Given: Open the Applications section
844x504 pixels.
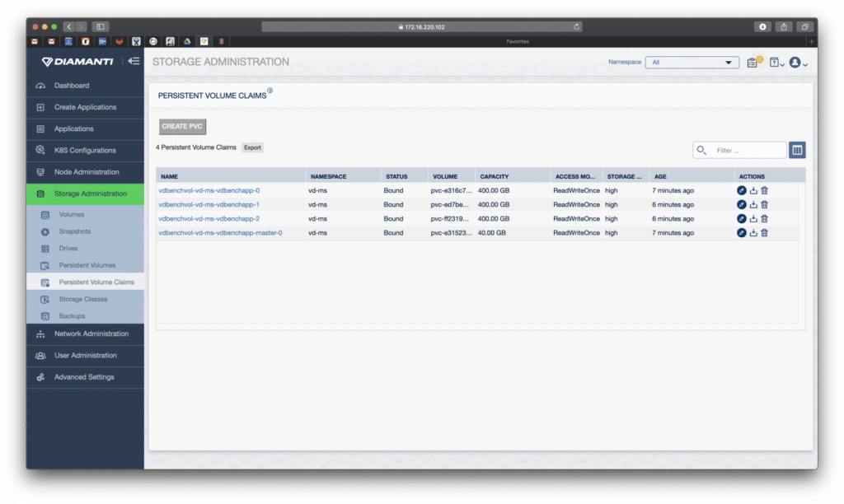Looking at the screenshot, I should pos(85,128).
